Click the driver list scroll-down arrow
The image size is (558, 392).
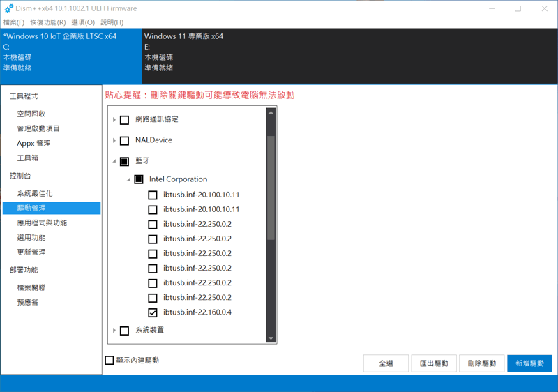click(271, 338)
